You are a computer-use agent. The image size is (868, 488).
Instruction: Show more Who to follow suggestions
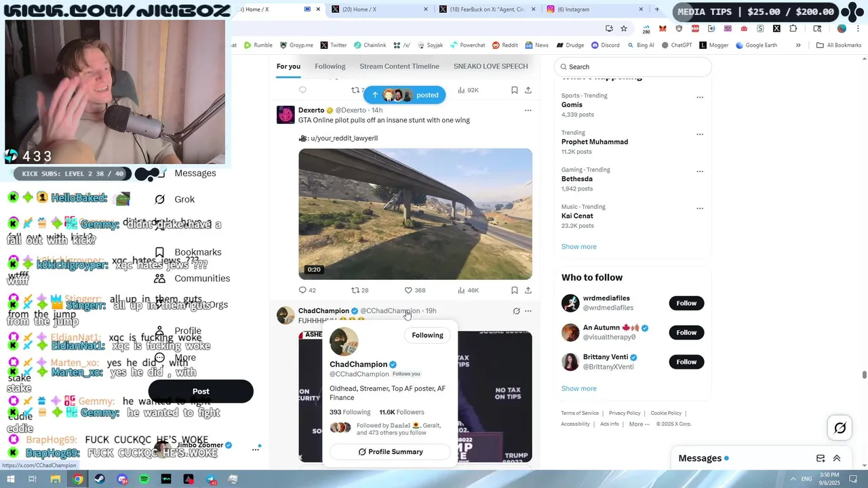(x=578, y=388)
